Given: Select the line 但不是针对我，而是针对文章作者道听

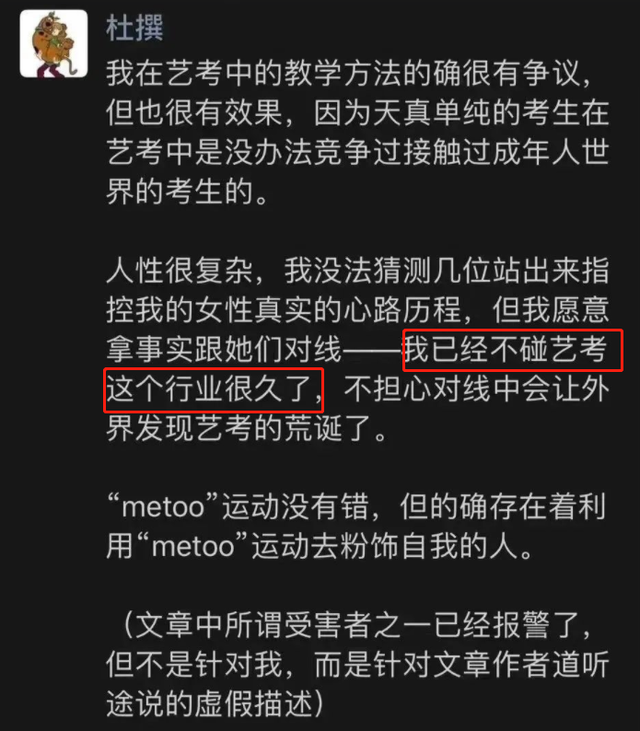Looking at the screenshot, I should [358, 664].
